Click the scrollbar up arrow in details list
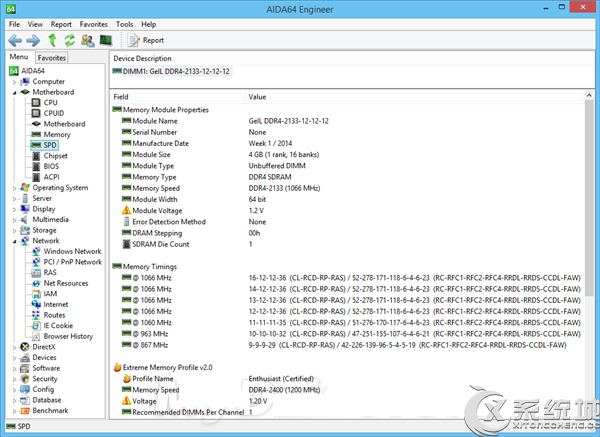 589,95
